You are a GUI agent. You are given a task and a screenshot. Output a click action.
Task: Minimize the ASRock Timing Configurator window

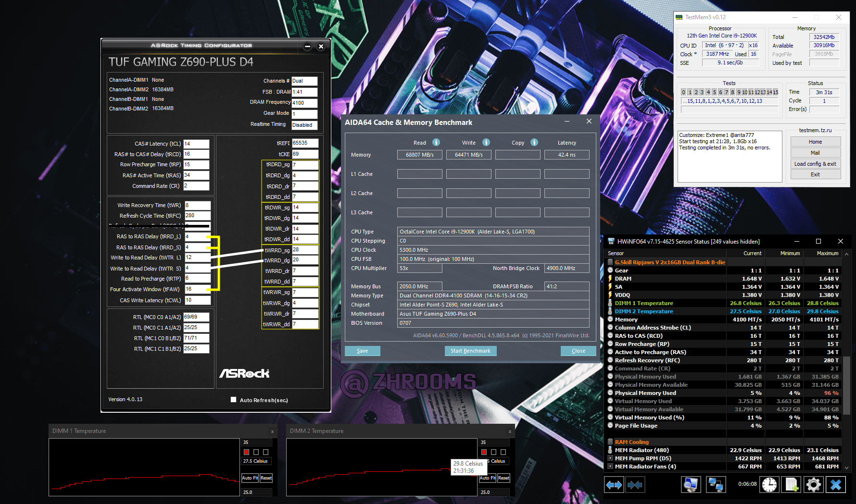[307, 46]
